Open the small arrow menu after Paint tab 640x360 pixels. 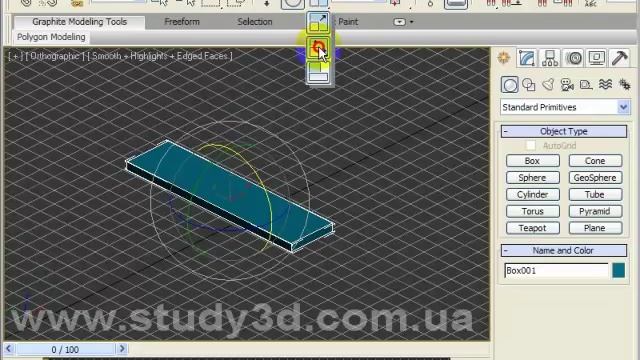pos(411,22)
